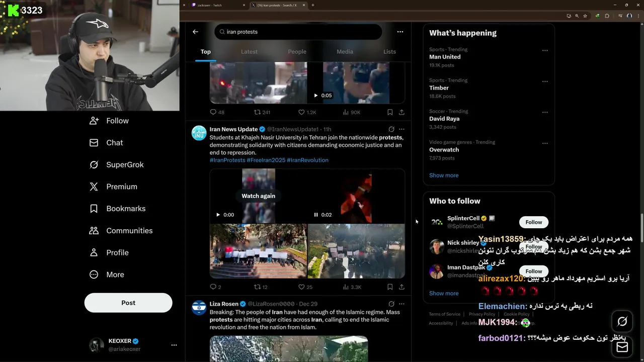Play the 0:05 video in top post

click(x=316, y=96)
